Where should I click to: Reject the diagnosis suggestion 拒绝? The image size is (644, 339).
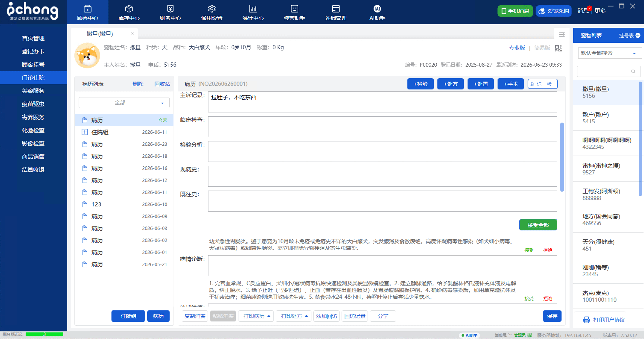point(548,250)
